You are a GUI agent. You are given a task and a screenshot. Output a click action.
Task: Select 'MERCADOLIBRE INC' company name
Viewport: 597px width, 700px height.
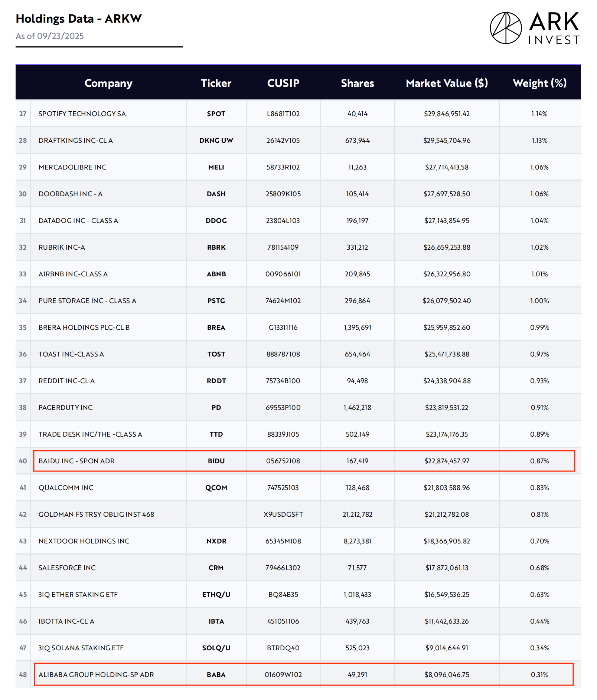72,167
